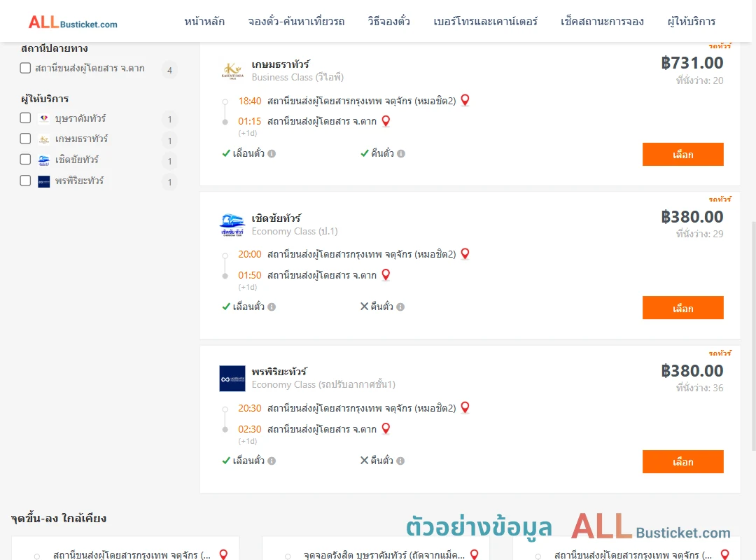Viewport: 756px width, 560px height.
Task: Click the 02:30 arrival time
Action: point(250,429)
